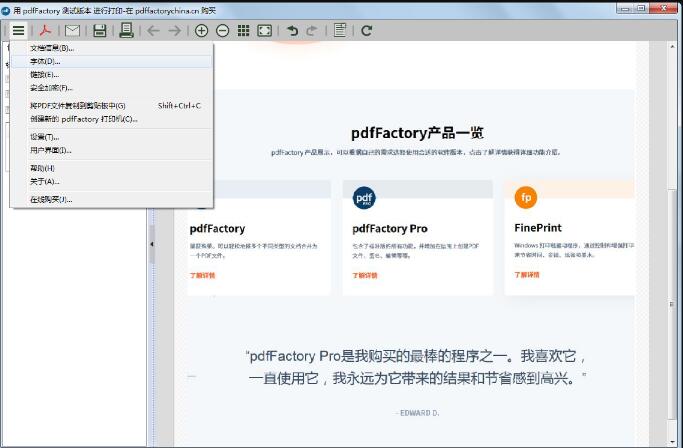Viewport: 683px width, 448px height.
Task: Save PDF with the floppy disk icon
Action: tap(100, 31)
